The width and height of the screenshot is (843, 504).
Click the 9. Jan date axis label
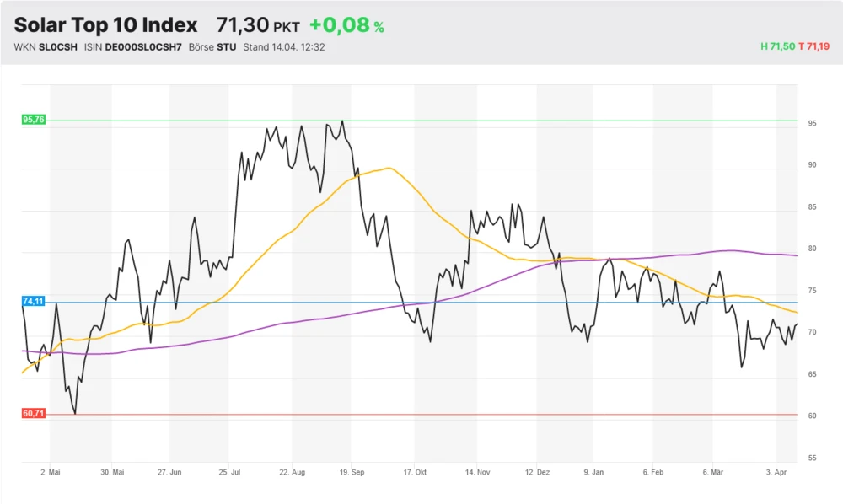tap(593, 473)
